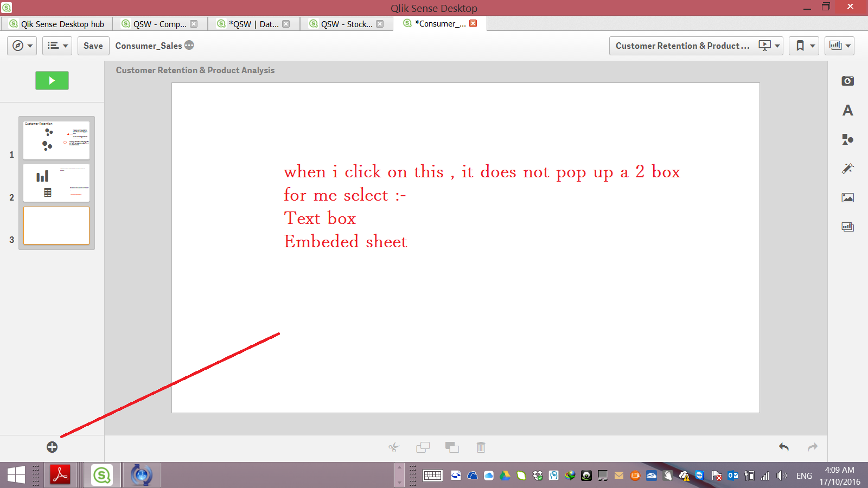Open the list menu dropdown

(57, 46)
